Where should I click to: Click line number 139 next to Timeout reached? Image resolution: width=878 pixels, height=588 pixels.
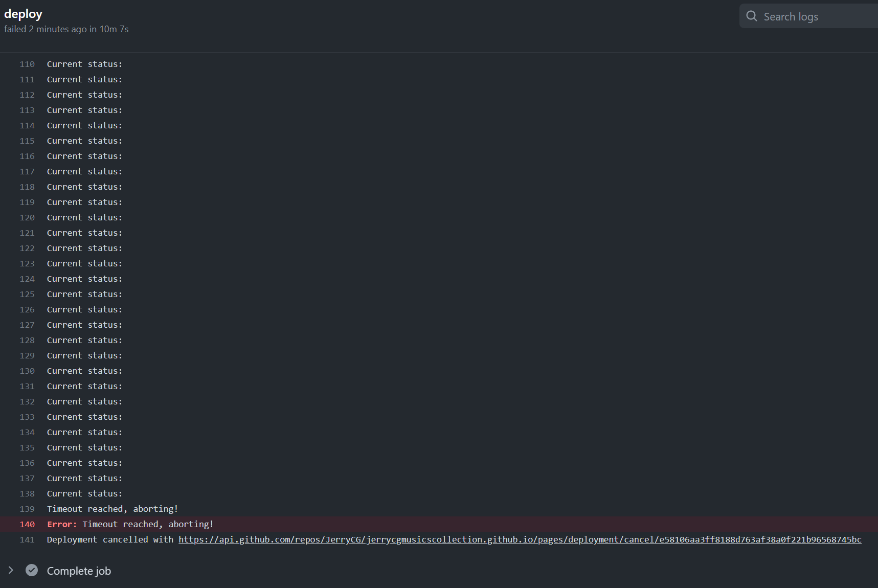click(x=27, y=509)
